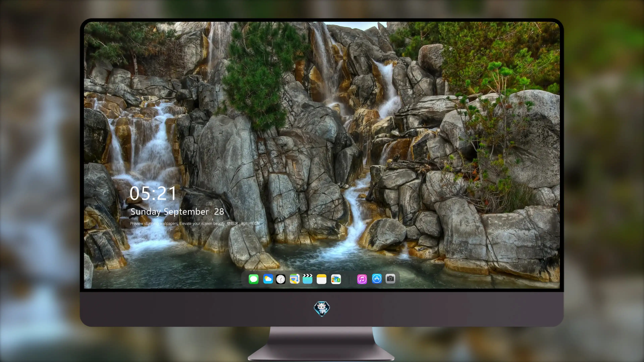Launch the Maps app from the dock
Viewport: 644px width, 362px height.
point(294,279)
